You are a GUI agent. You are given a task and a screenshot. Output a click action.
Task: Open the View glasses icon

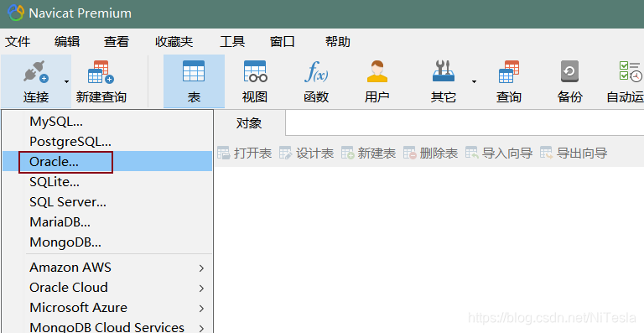click(255, 71)
